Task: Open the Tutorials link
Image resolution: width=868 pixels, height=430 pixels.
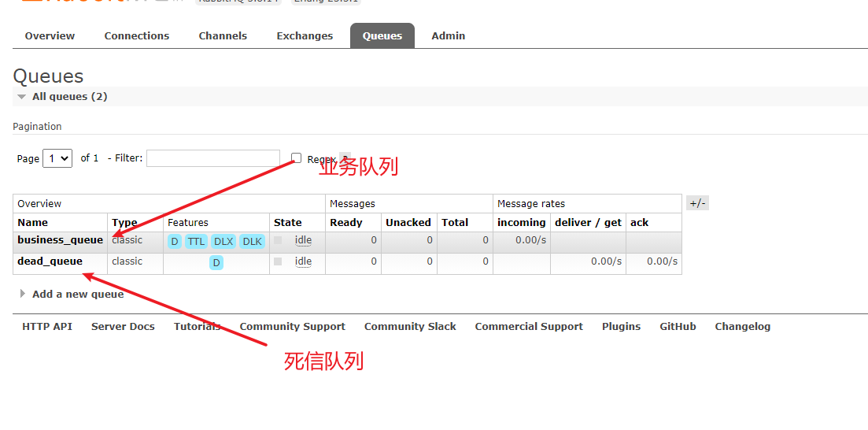Action: point(197,326)
